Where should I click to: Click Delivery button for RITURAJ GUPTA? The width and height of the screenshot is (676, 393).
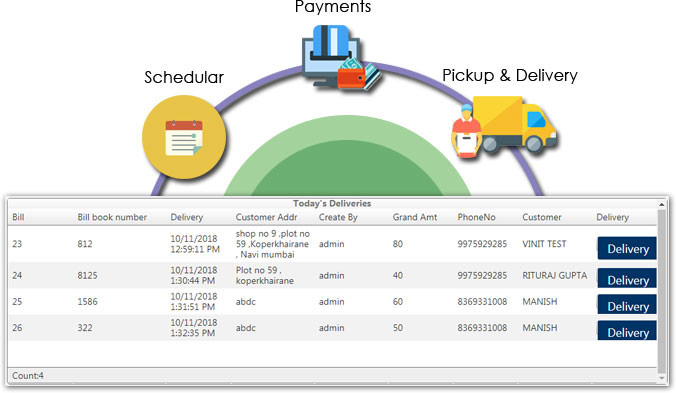click(627, 278)
